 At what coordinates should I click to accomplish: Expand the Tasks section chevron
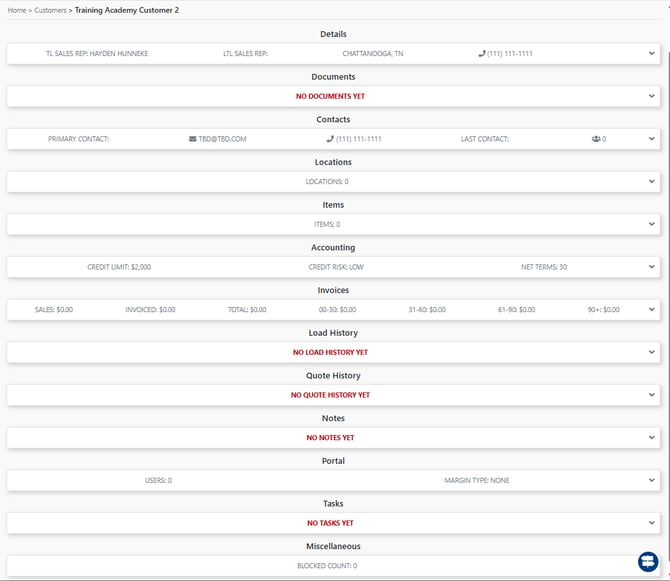click(x=652, y=523)
